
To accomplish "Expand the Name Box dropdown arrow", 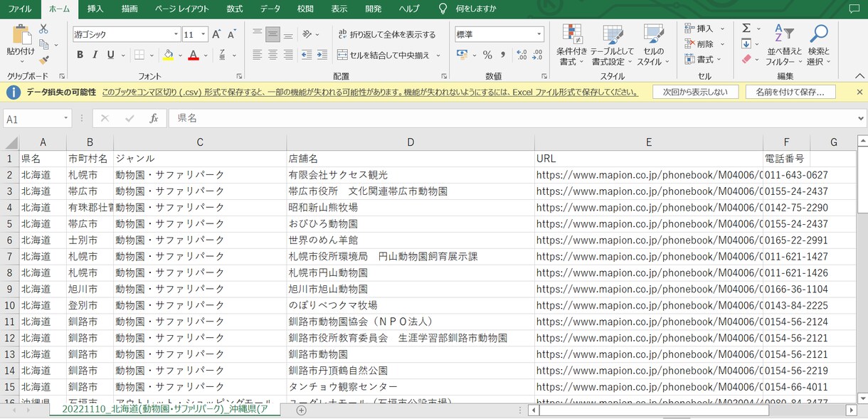I will pyautogui.click(x=66, y=119).
